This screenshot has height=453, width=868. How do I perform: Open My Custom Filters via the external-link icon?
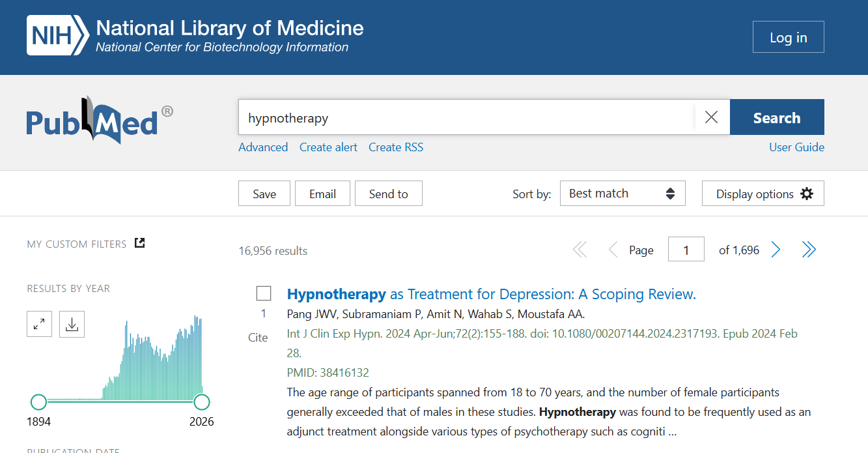(x=139, y=242)
